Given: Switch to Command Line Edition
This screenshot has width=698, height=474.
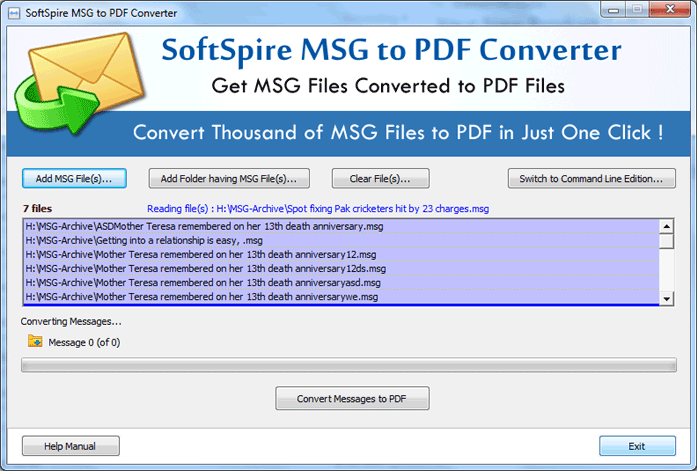Looking at the screenshot, I should (x=591, y=179).
